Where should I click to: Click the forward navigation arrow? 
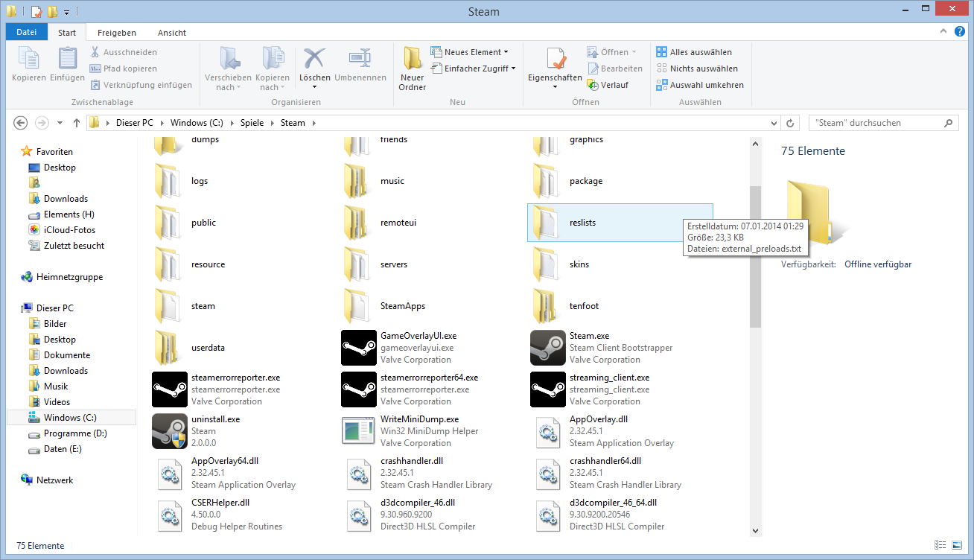pos(42,123)
